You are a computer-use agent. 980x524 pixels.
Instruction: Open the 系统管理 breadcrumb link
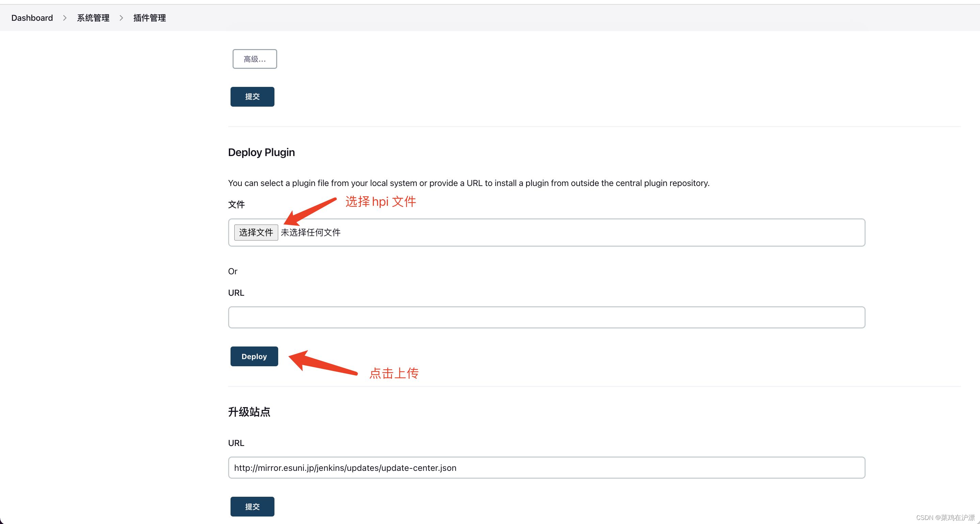pos(93,18)
